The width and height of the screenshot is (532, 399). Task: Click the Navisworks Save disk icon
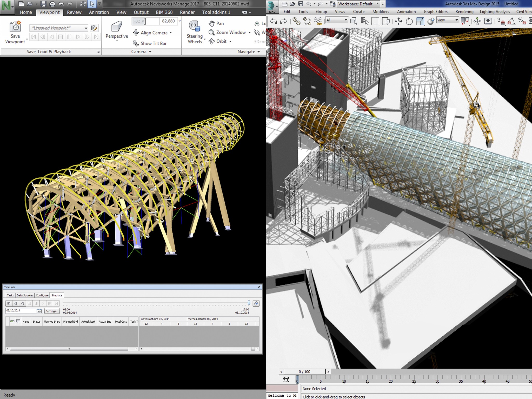(43, 4)
